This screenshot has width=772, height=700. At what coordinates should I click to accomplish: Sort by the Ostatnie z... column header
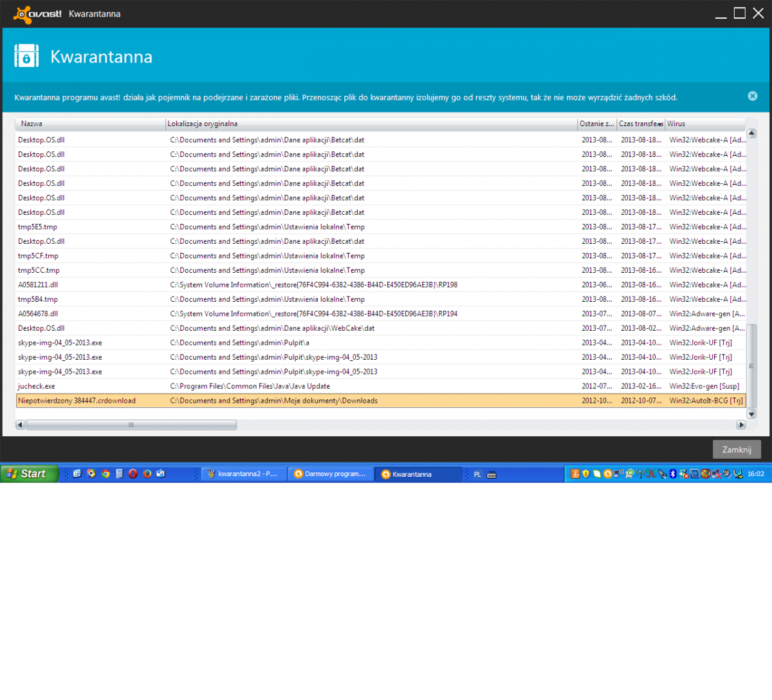click(597, 124)
